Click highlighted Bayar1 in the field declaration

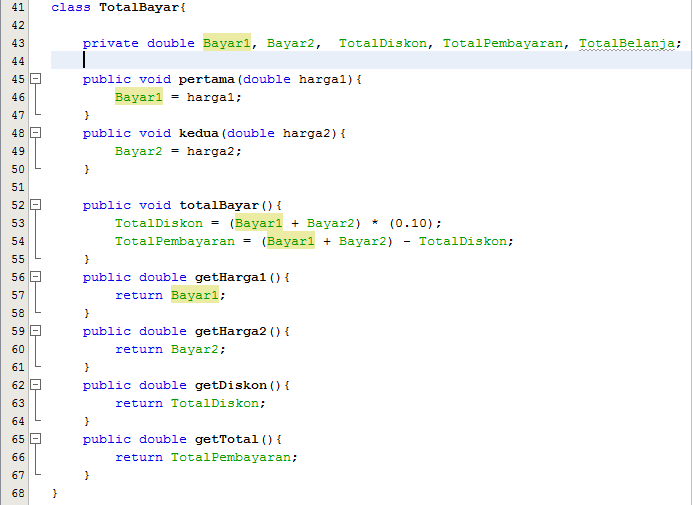tap(227, 43)
